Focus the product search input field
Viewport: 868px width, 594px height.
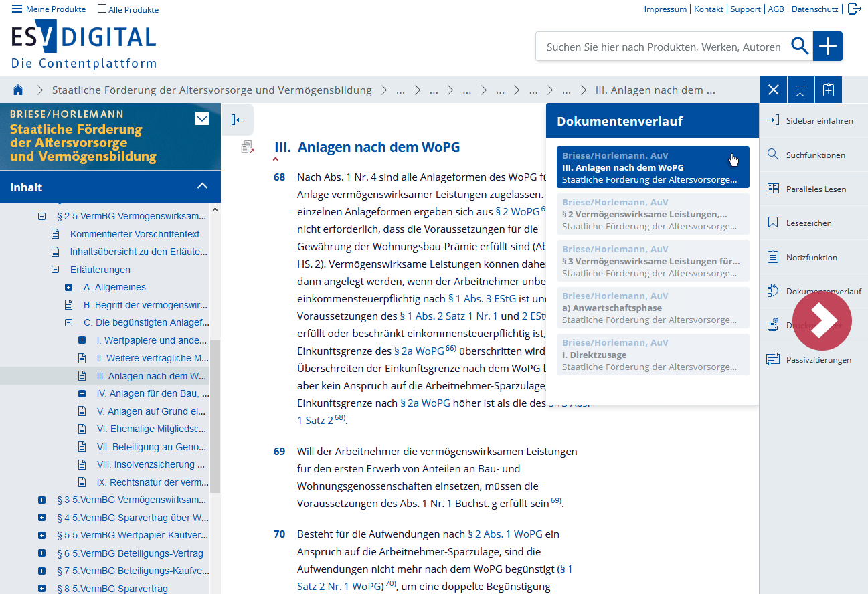tap(663, 47)
